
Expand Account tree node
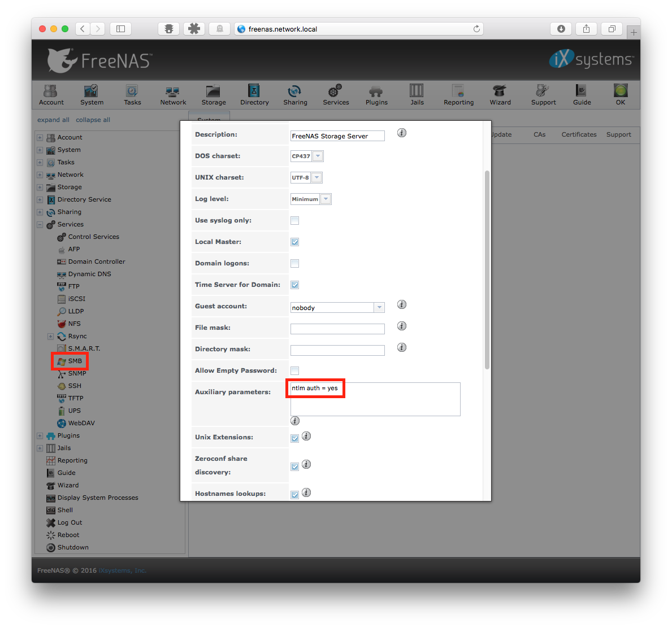click(x=40, y=137)
